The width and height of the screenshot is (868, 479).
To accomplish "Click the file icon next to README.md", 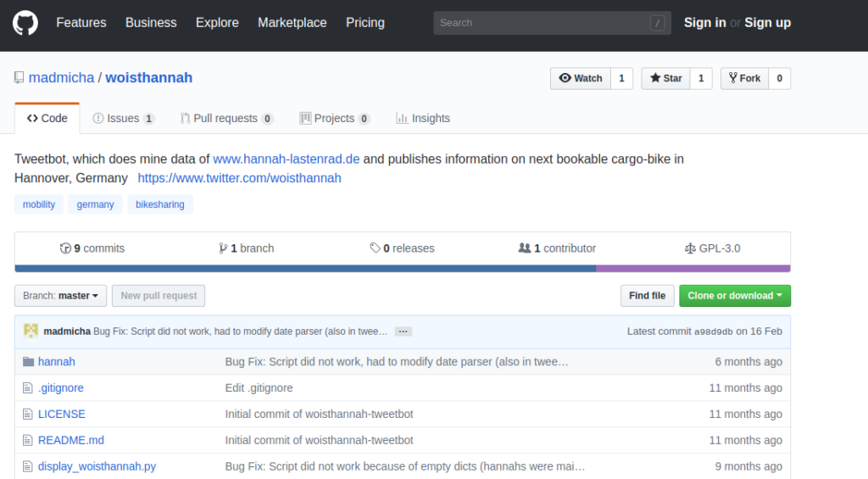I will [28, 440].
